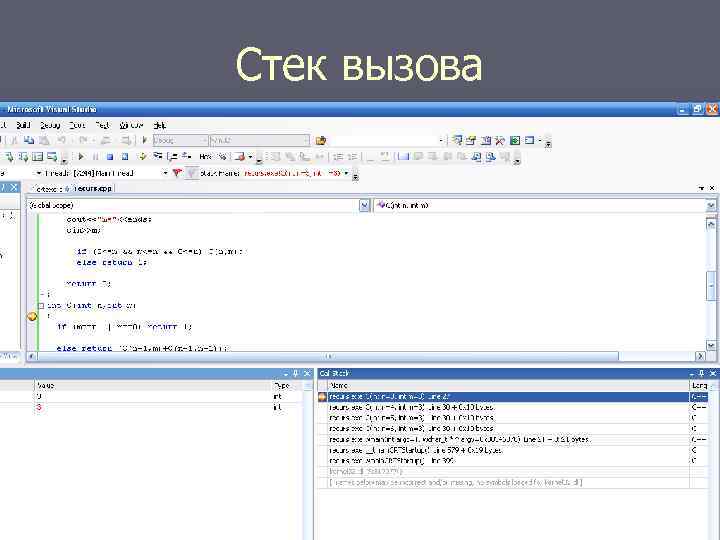Click the Continue debugging play icon
The image size is (720, 540).
[81, 157]
